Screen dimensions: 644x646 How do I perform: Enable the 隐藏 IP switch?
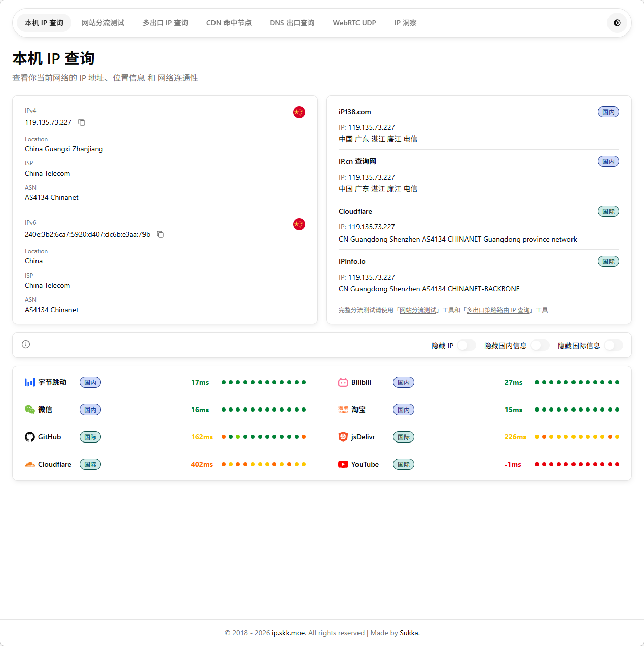[x=466, y=345]
